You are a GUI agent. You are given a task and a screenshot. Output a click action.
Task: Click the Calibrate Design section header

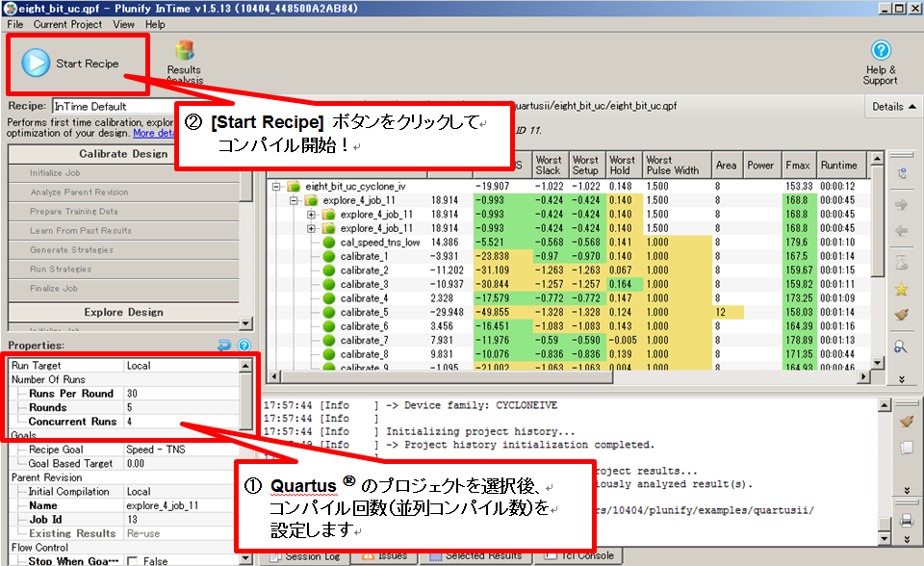pos(123,154)
